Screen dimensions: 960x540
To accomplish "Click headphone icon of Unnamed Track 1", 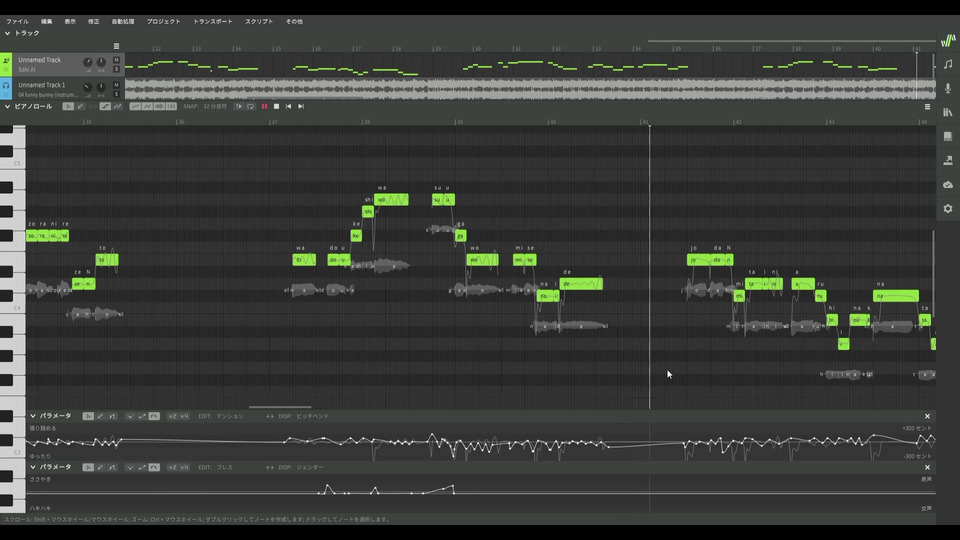I will [x=6, y=86].
